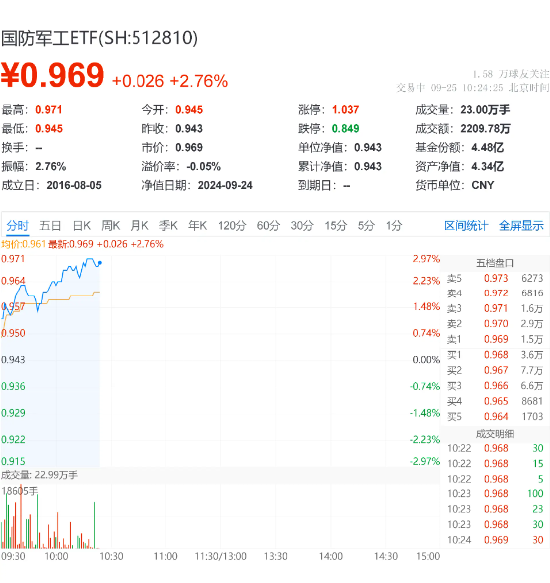Click the 今开 value 0.945

tap(189, 110)
